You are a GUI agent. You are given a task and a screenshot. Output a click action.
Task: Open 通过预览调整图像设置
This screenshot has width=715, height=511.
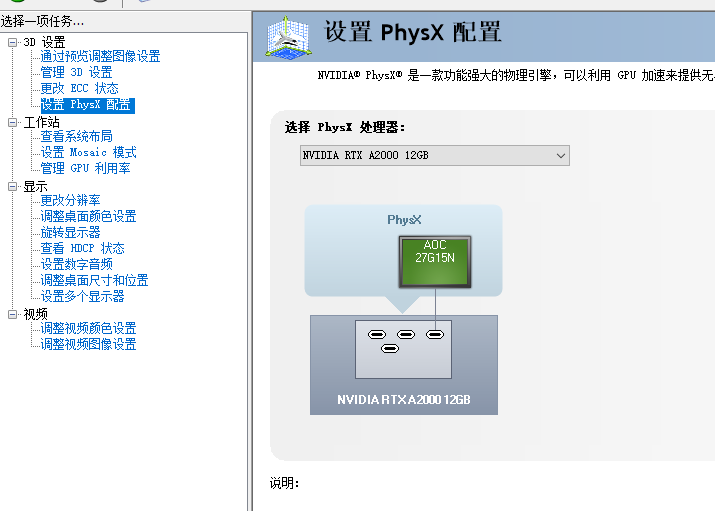(100, 57)
